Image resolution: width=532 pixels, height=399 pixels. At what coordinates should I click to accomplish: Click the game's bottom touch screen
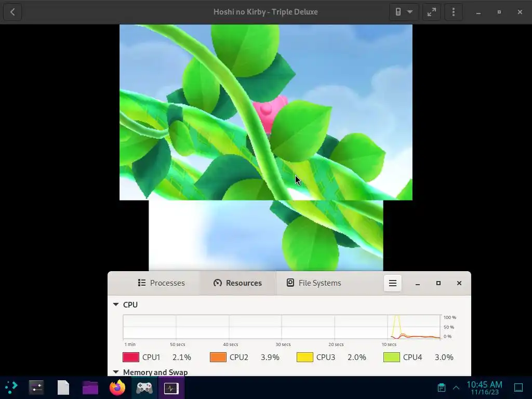click(x=266, y=235)
